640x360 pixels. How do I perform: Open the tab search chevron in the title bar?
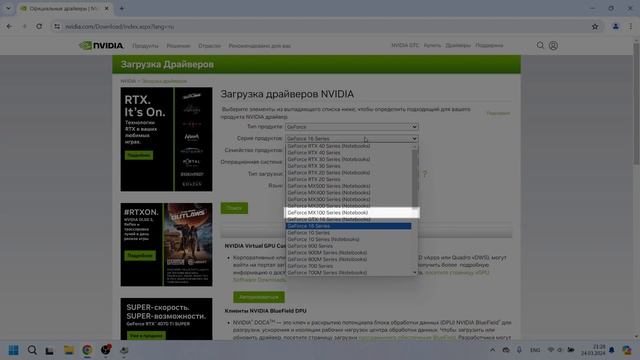[x=8, y=8]
